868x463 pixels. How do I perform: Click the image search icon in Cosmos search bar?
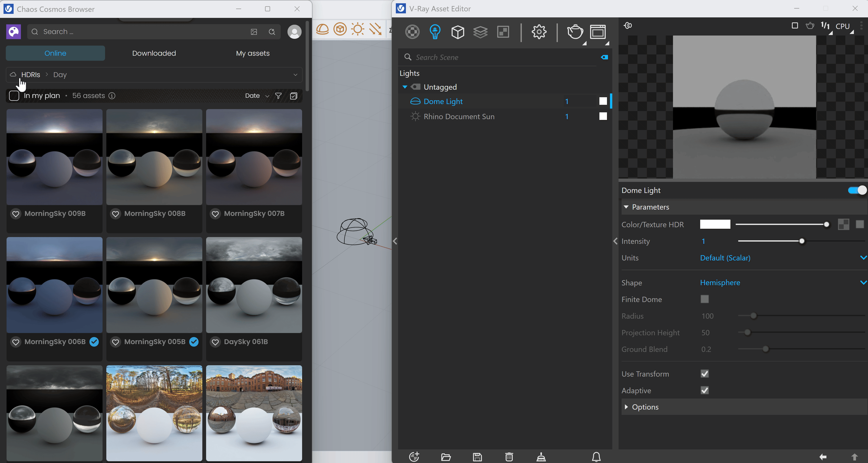(254, 32)
